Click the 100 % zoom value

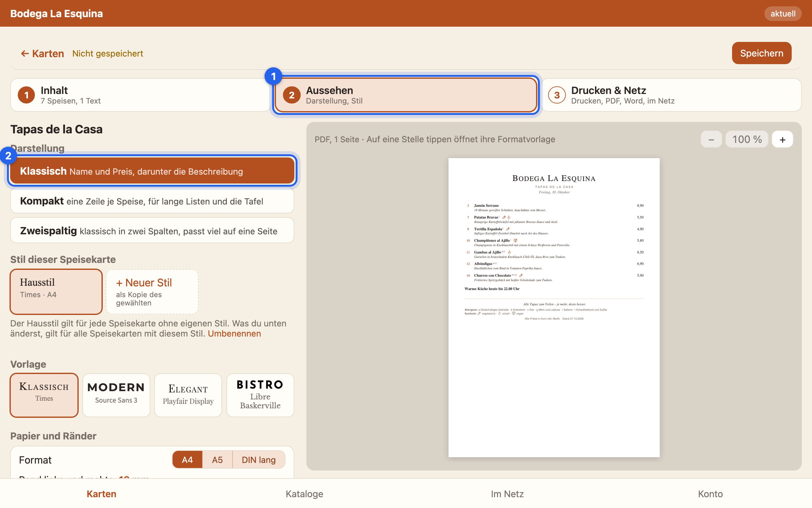click(x=747, y=139)
